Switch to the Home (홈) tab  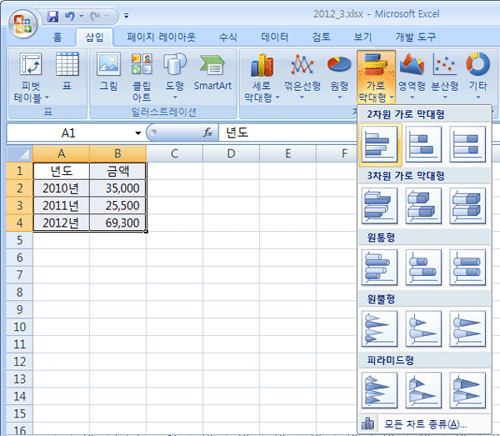[57, 37]
